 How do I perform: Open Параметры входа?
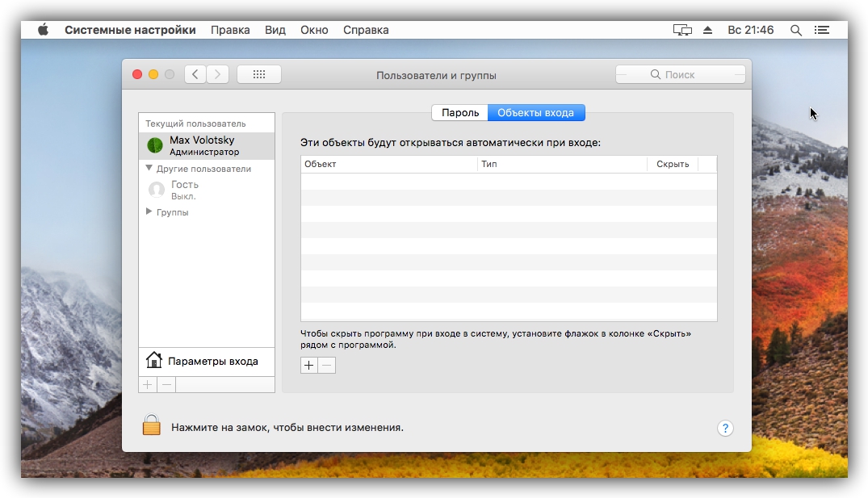pyautogui.click(x=207, y=362)
